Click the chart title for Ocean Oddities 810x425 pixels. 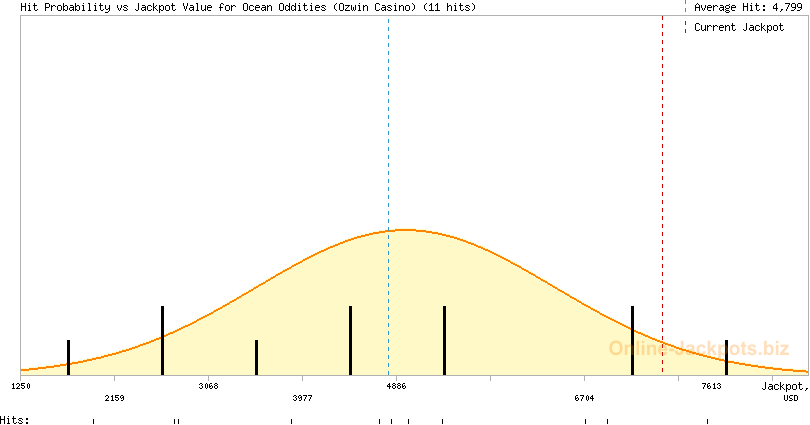(x=248, y=7)
